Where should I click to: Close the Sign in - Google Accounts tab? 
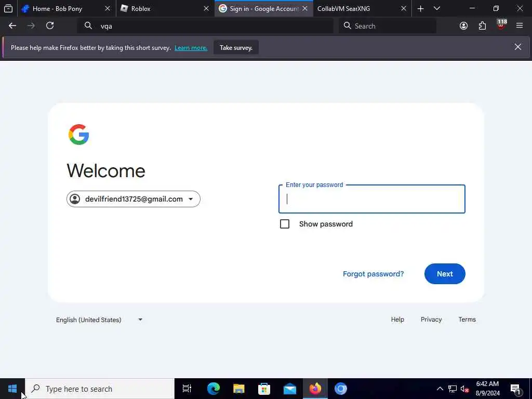(x=305, y=8)
